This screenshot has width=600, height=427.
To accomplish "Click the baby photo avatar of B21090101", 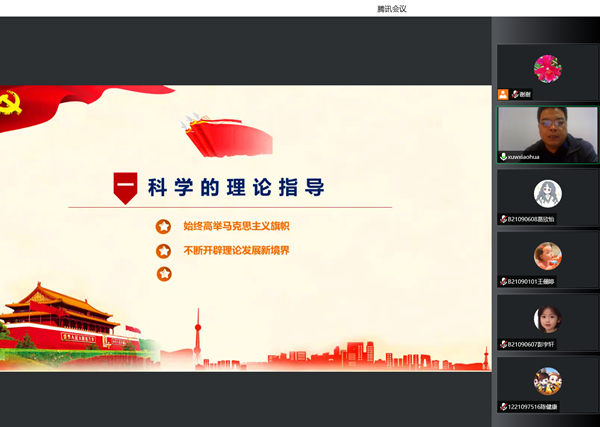I will coord(547,256).
